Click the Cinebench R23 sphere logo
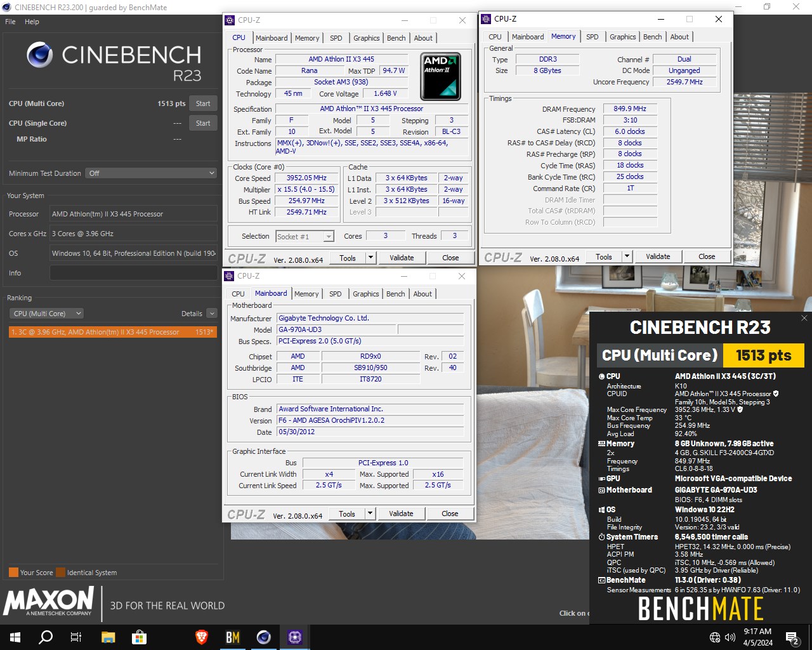812x650 pixels. click(40, 55)
